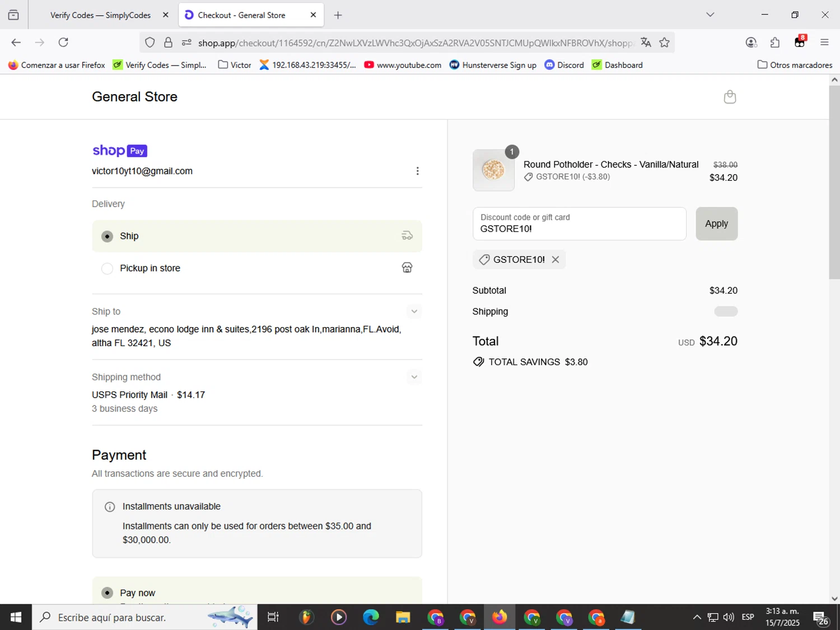This screenshot has height=630, width=840.
Task: Click the Apply discount button
Action: tap(716, 224)
